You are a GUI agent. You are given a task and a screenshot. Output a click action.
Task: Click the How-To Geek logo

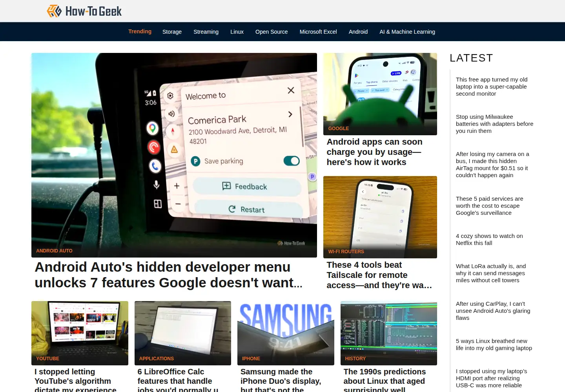pyautogui.click(x=84, y=11)
